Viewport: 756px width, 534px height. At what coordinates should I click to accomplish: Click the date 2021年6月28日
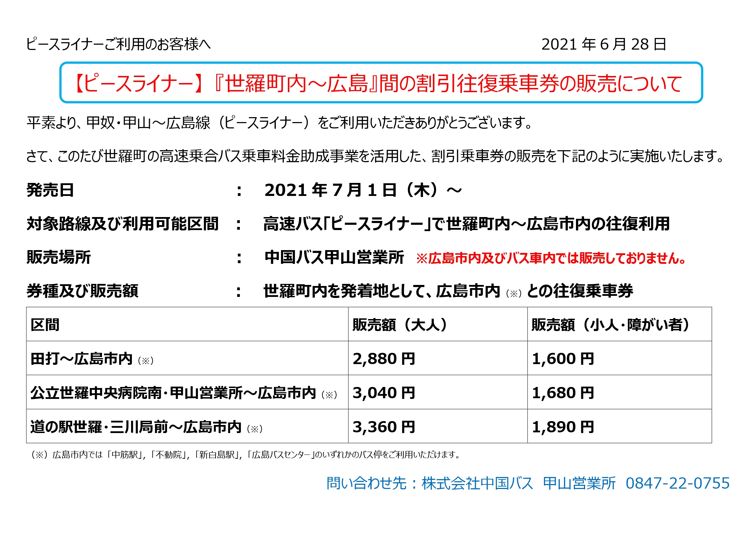pos(603,44)
